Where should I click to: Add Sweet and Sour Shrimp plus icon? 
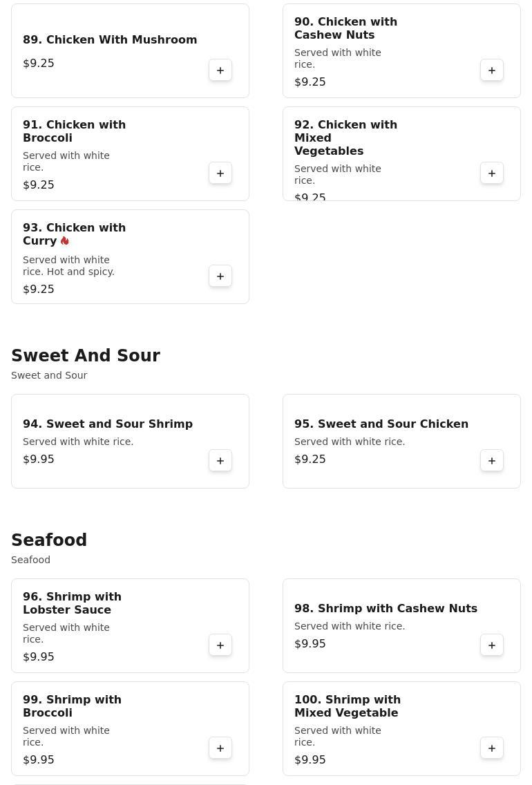click(x=220, y=460)
